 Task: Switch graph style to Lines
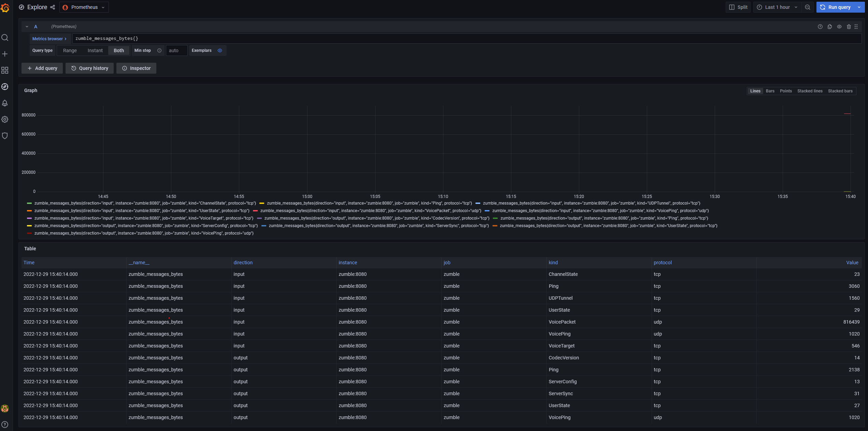click(755, 91)
